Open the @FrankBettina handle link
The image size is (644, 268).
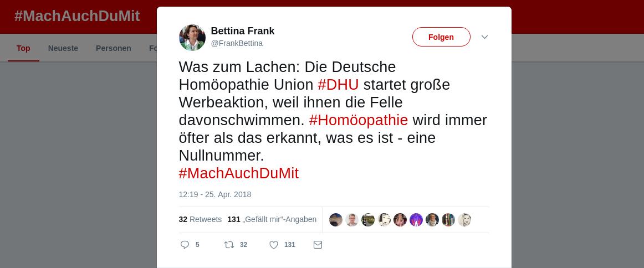(x=237, y=43)
